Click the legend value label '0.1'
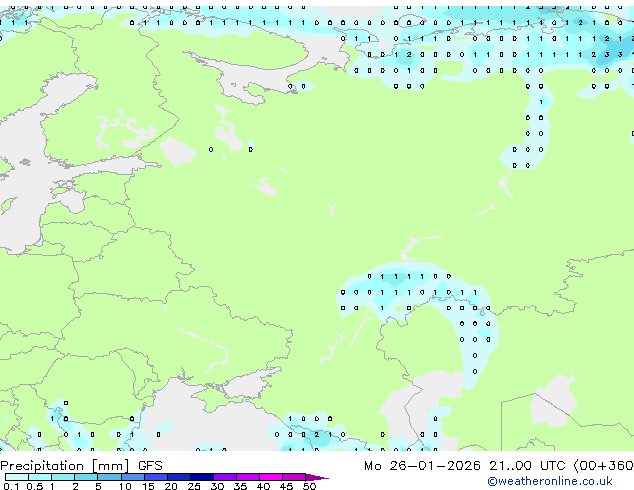This screenshot has width=634, height=490. click(x=11, y=486)
